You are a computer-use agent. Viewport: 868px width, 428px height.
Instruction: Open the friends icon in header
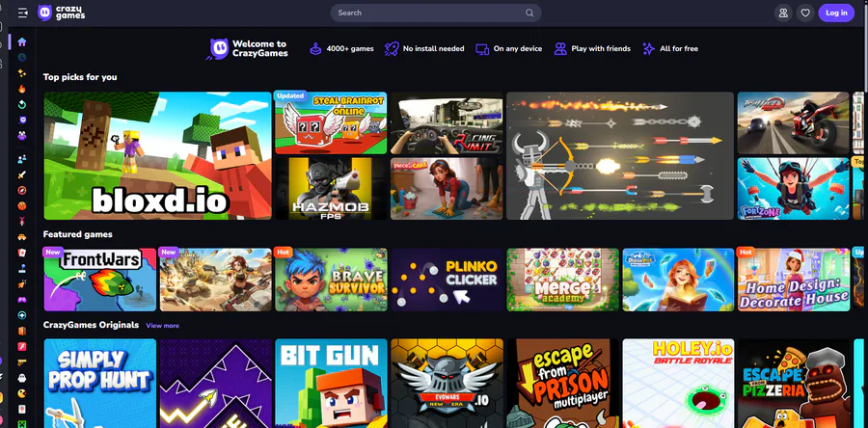[783, 13]
